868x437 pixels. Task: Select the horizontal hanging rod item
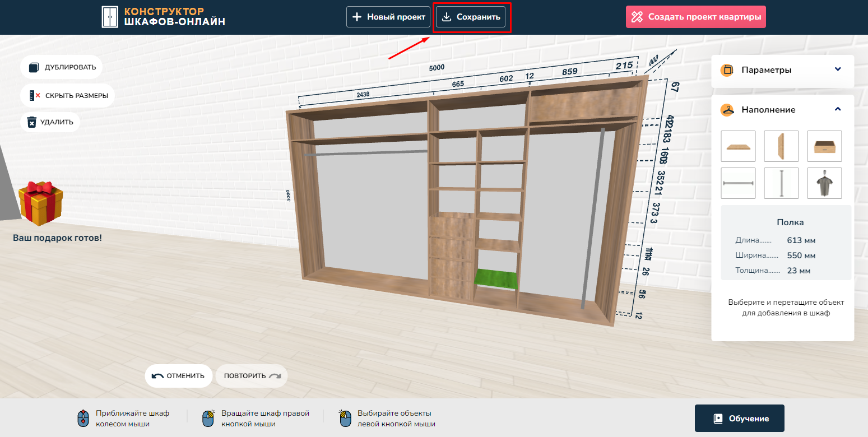738,183
